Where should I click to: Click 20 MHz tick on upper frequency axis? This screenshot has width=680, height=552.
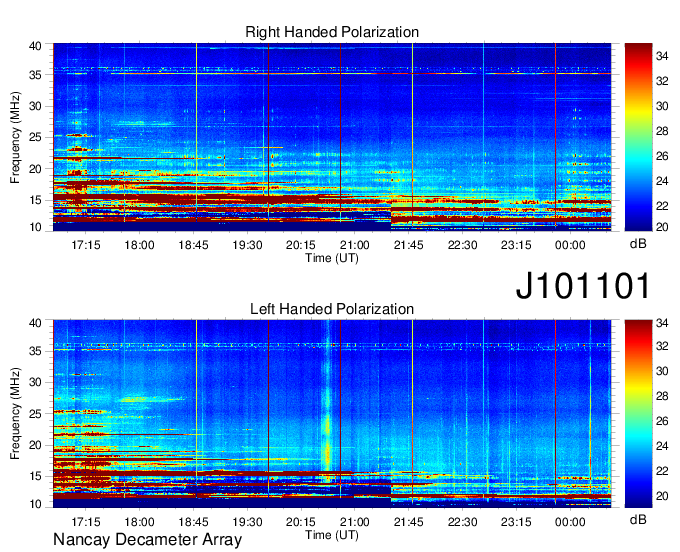(35, 169)
